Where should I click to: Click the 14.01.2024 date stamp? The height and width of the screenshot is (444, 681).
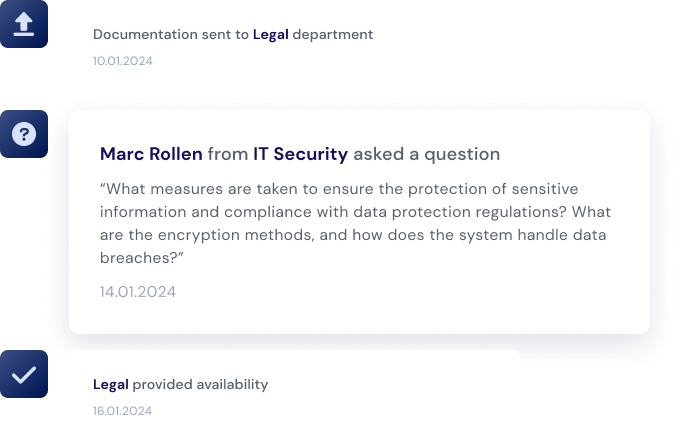(x=138, y=292)
